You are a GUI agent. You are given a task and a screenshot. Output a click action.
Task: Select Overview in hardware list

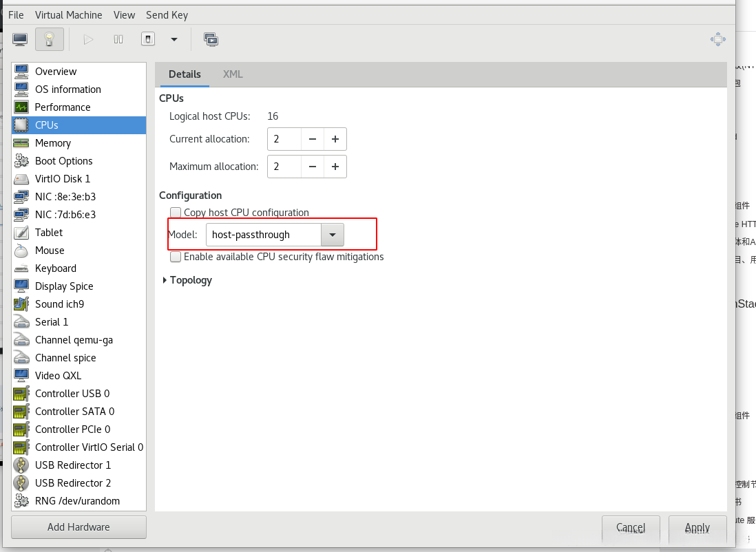tap(78, 72)
